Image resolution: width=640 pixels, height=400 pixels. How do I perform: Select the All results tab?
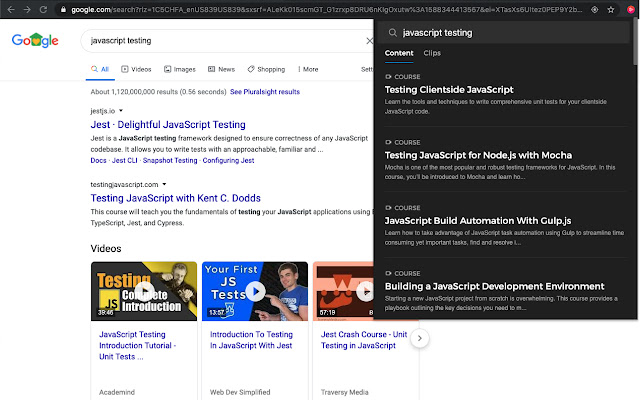click(x=100, y=69)
